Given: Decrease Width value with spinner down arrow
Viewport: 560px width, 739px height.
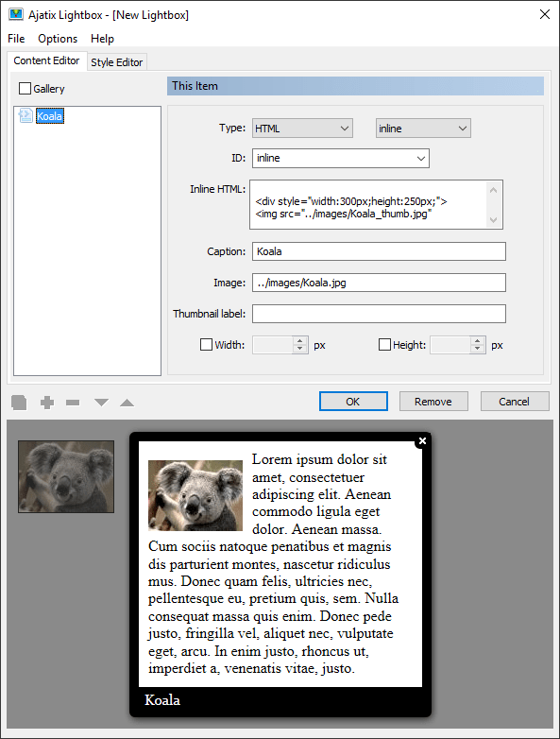Looking at the screenshot, I should click(x=299, y=350).
